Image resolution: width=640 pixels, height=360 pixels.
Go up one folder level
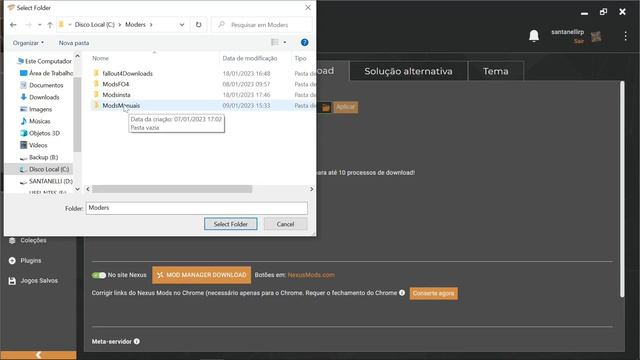[50, 25]
